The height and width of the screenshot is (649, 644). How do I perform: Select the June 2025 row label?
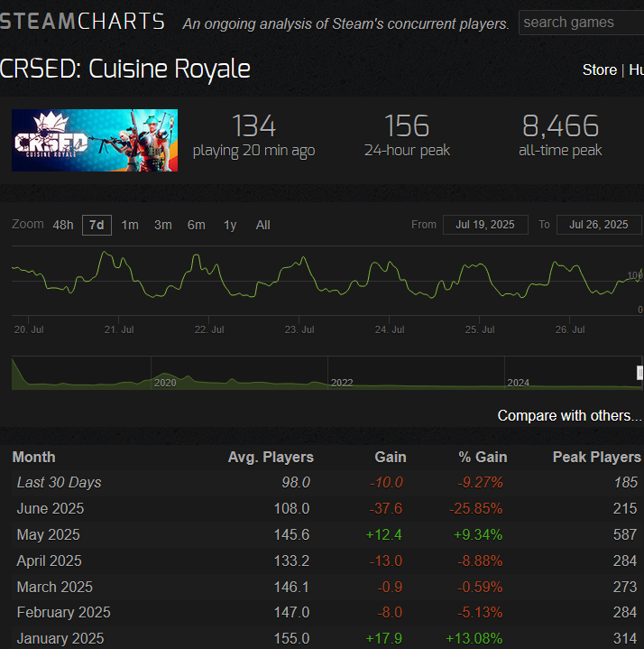pos(51,509)
